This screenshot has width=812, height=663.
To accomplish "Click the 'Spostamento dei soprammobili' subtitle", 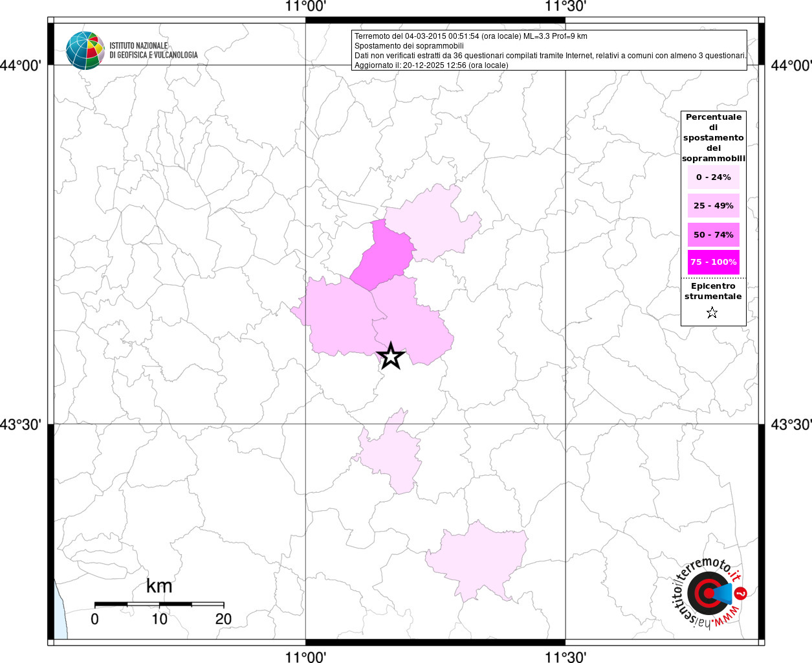I will tap(409, 46).
